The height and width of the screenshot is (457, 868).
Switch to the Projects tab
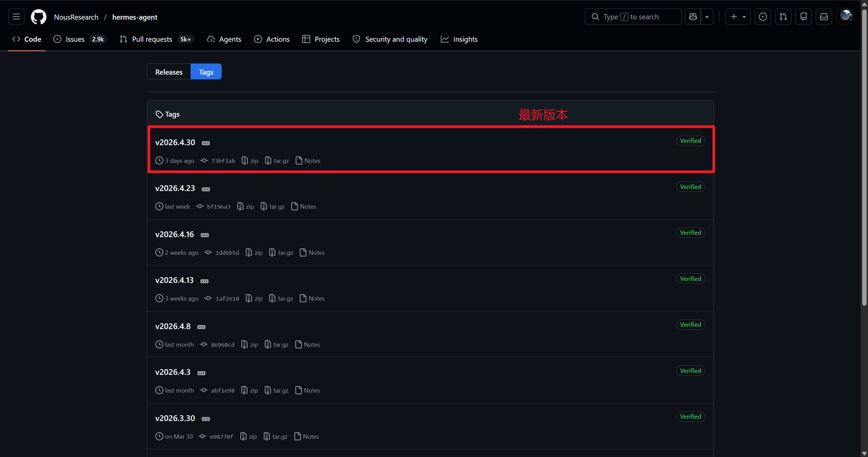coord(321,39)
